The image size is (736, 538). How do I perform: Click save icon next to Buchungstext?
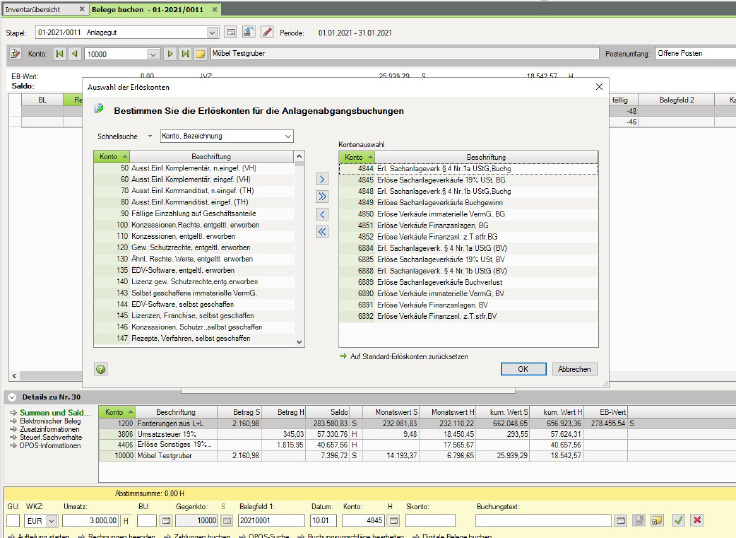[x=639, y=520]
